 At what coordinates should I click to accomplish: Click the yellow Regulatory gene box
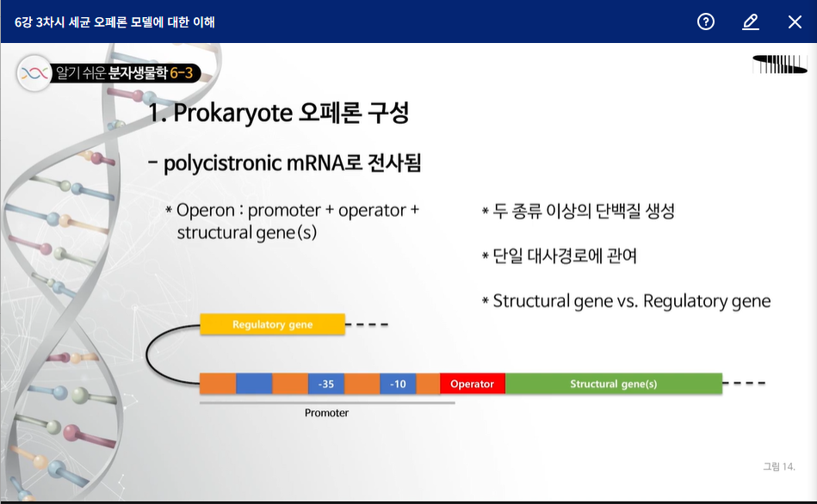272,324
